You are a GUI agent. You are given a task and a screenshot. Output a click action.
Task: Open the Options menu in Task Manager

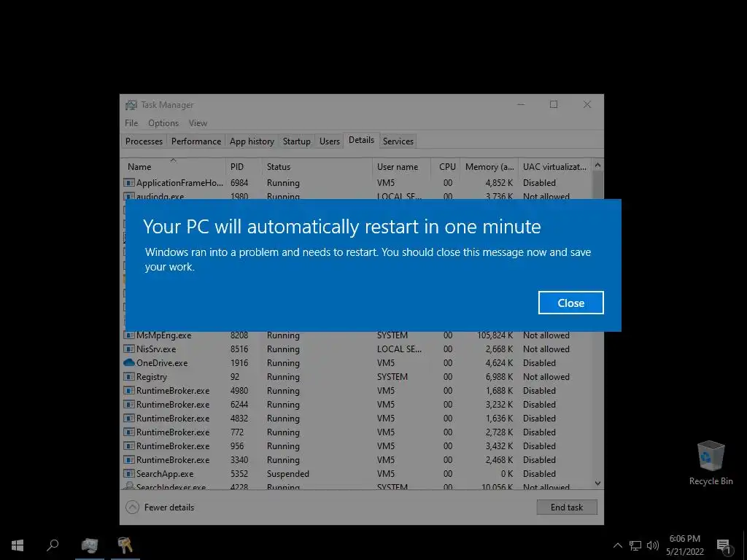[x=163, y=122]
